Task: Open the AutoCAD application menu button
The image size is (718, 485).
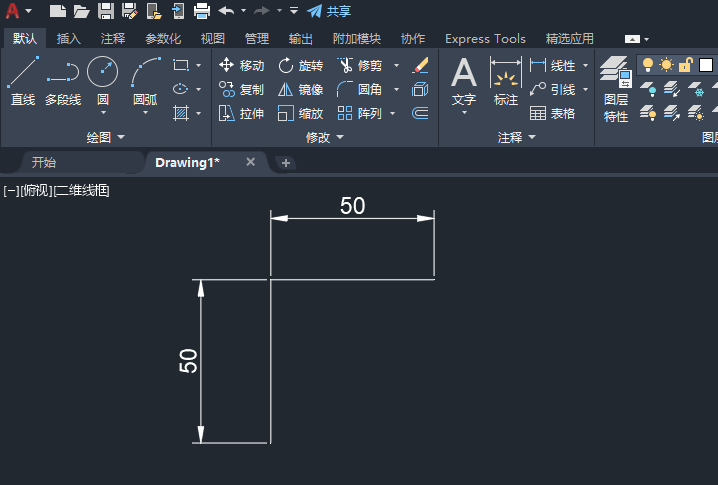Action: pyautogui.click(x=18, y=11)
